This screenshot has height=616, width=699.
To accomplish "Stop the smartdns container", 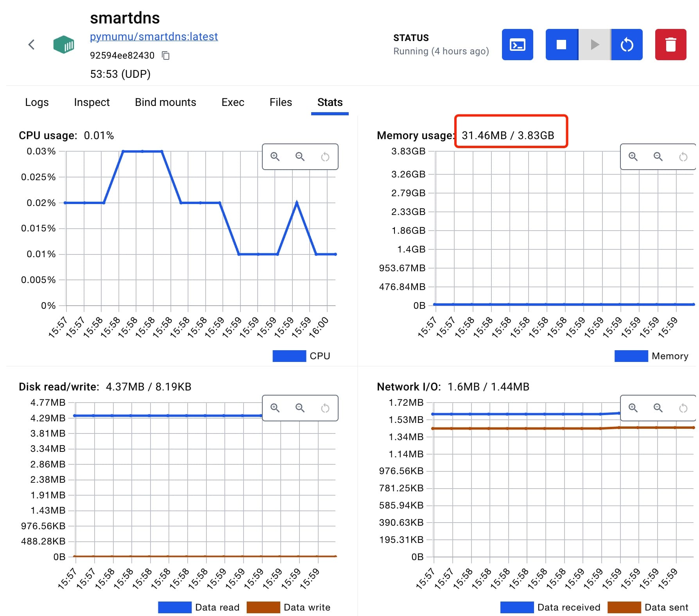I will coord(561,45).
